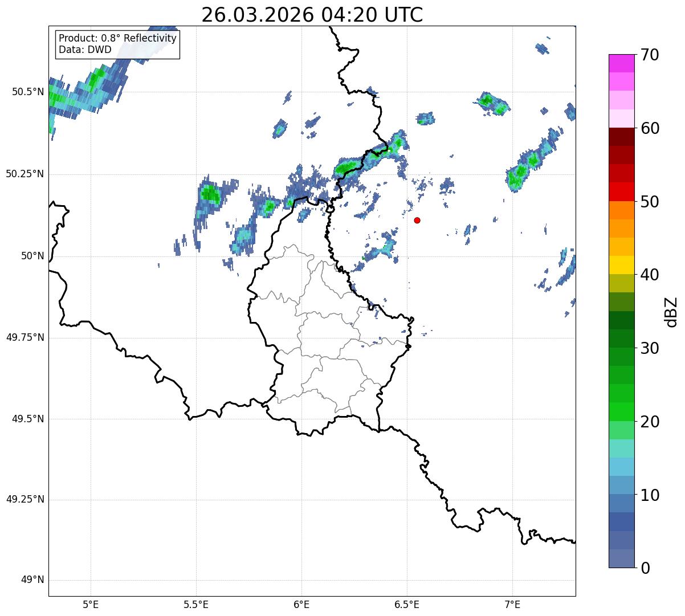Click the bright red colorbar swatch above 50
This screenshot has height=616, width=685.
pos(622,191)
